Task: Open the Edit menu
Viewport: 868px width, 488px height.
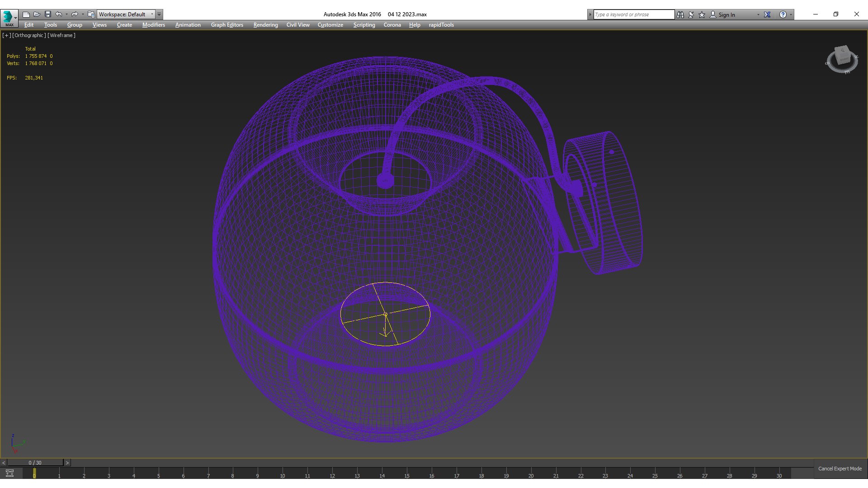Action: tap(29, 25)
